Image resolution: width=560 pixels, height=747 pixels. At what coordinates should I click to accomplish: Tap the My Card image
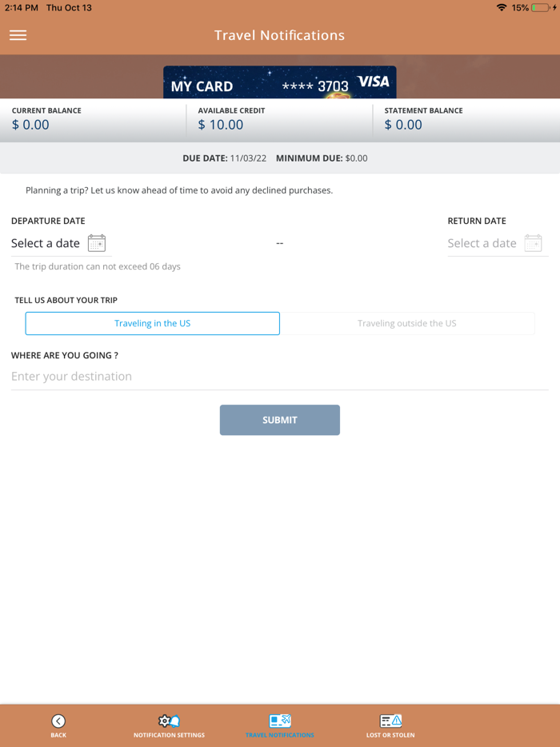pyautogui.click(x=280, y=82)
